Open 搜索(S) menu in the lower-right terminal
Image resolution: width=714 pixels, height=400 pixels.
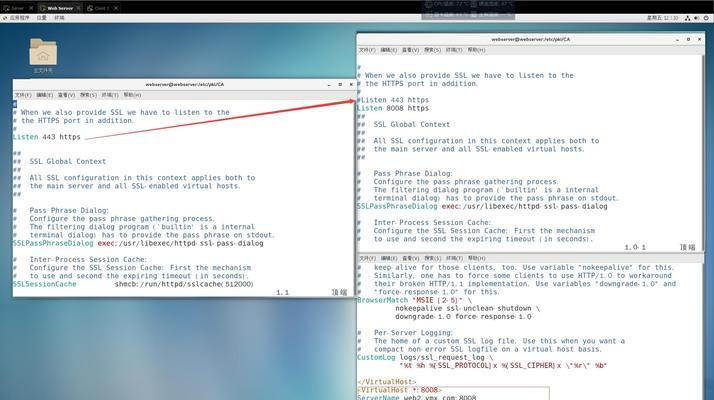point(433,258)
